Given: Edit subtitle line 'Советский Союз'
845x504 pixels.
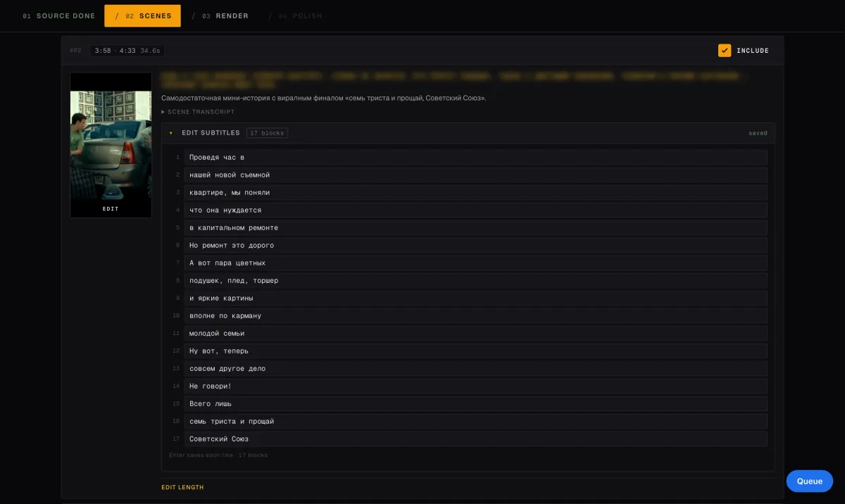Looking at the screenshot, I should (x=476, y=439).
